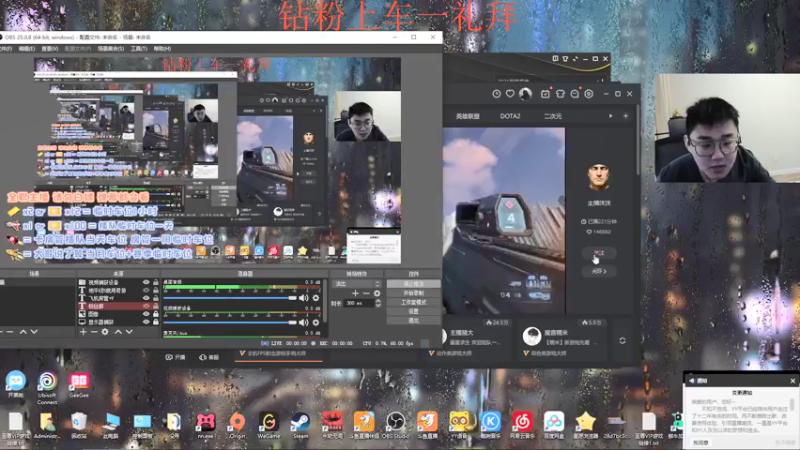Image resolution: width=800 pixels, height=450 pixels.
Task: Open source properties gear in the Sources toolbar
Action: [x=105, y=332]
